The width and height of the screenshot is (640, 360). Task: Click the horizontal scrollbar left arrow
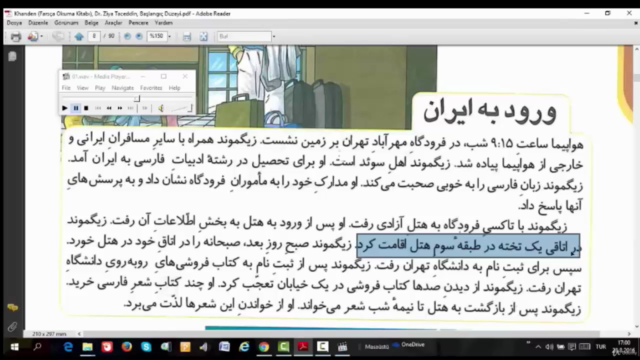pyautogui.click(x=79, y=333)
